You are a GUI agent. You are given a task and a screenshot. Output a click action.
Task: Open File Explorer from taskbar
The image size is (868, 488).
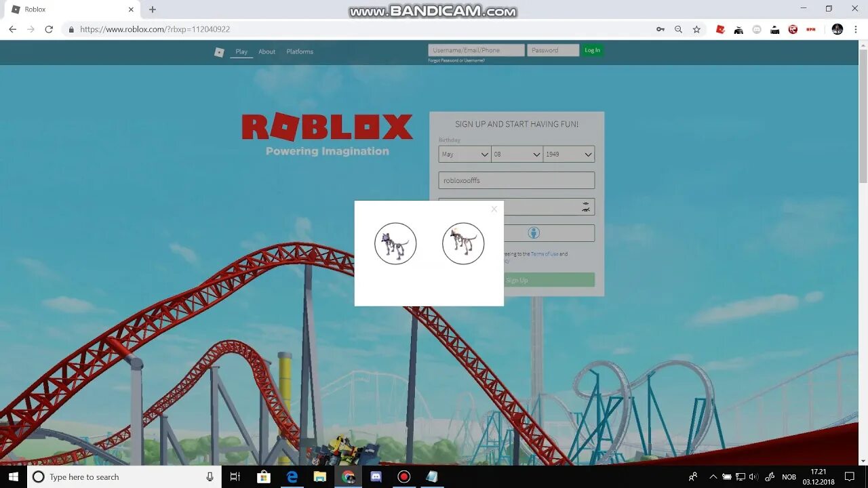[320, 476]
